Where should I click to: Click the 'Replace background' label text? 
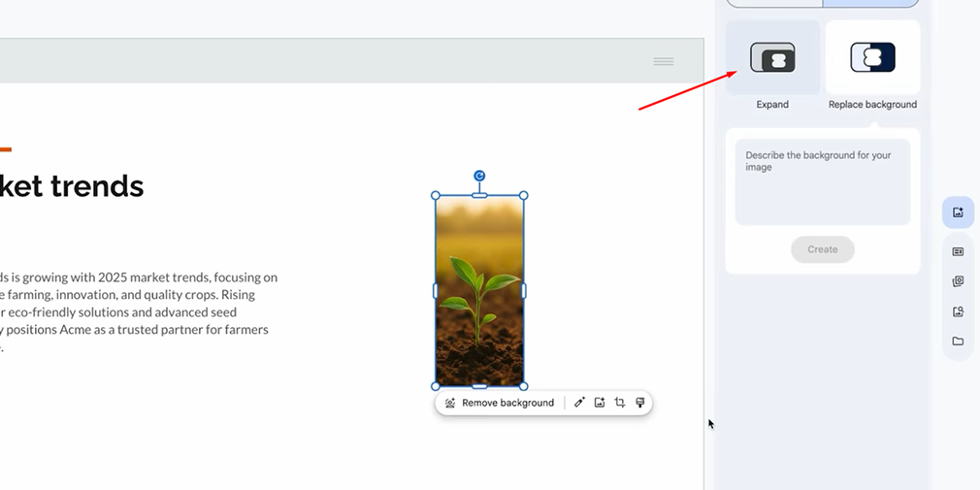(872, 105)
